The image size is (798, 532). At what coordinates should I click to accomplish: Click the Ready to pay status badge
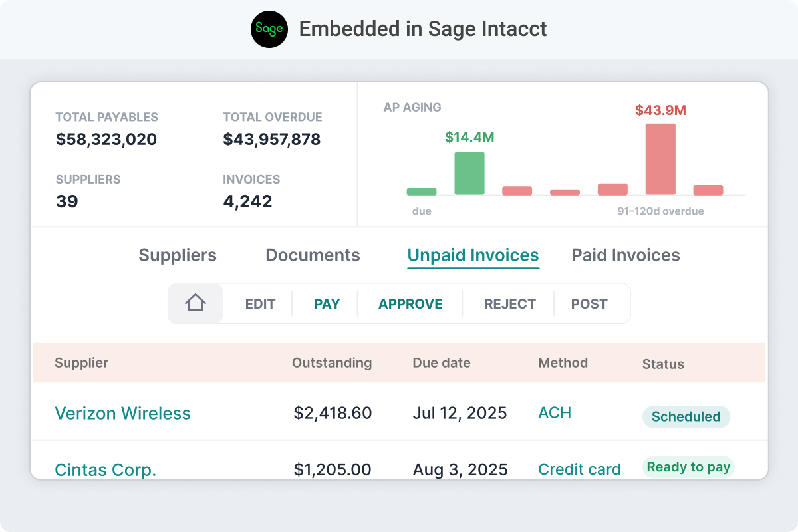pos(688,467)
